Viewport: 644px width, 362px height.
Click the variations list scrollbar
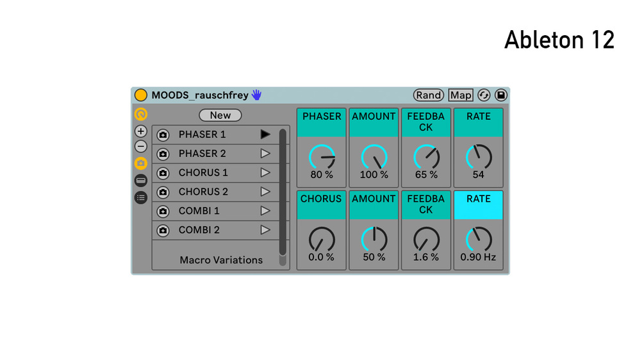pyautogui.click(x=283, y=192)
